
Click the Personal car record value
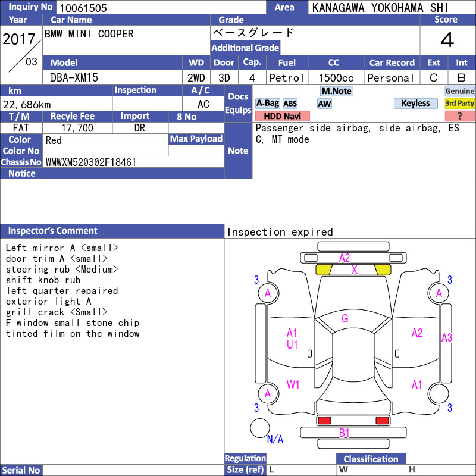pyautogui.click(x=391, y=78)
